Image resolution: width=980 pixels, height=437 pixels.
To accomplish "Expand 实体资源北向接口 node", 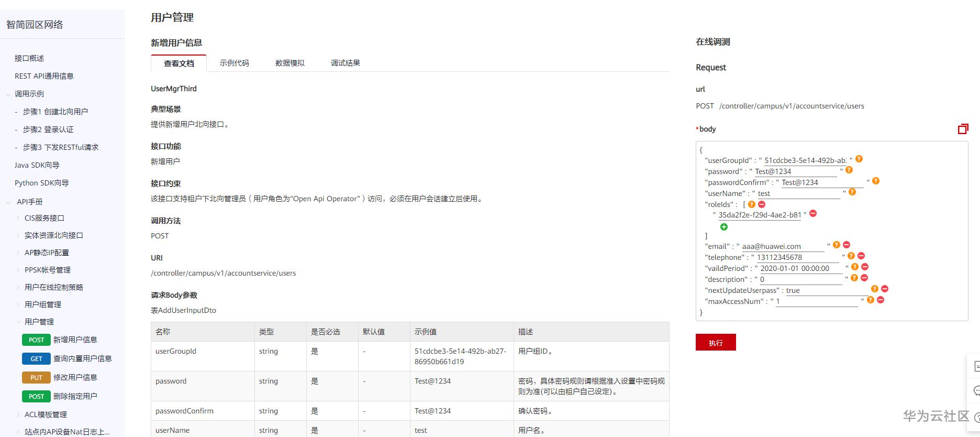I will coord(19,235).
